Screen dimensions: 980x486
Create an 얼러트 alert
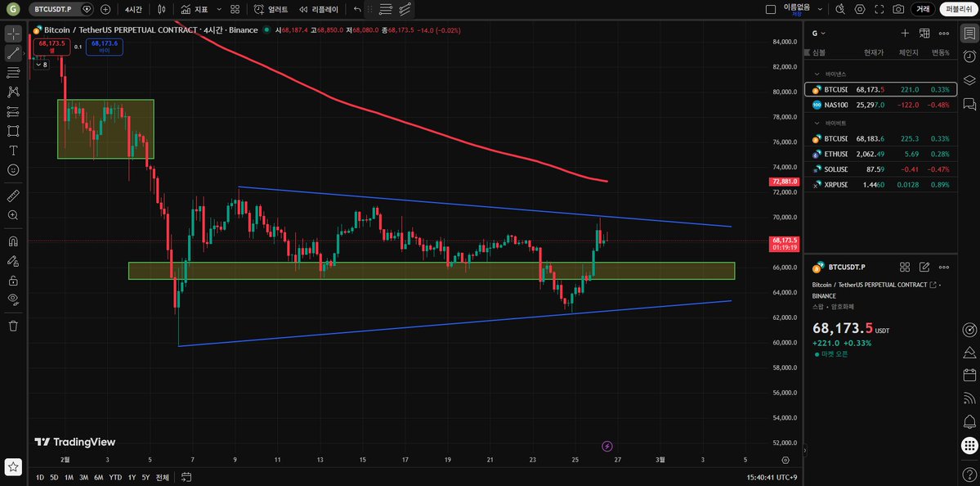coord(271,9)
